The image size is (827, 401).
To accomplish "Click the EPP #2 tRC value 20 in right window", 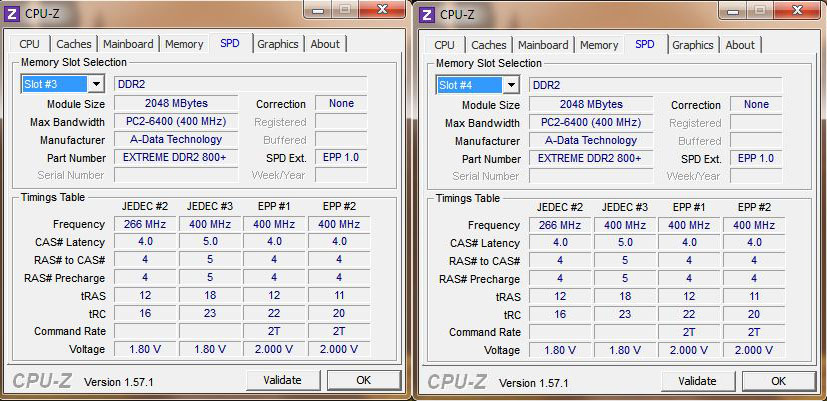I will (x=754, y=314).
